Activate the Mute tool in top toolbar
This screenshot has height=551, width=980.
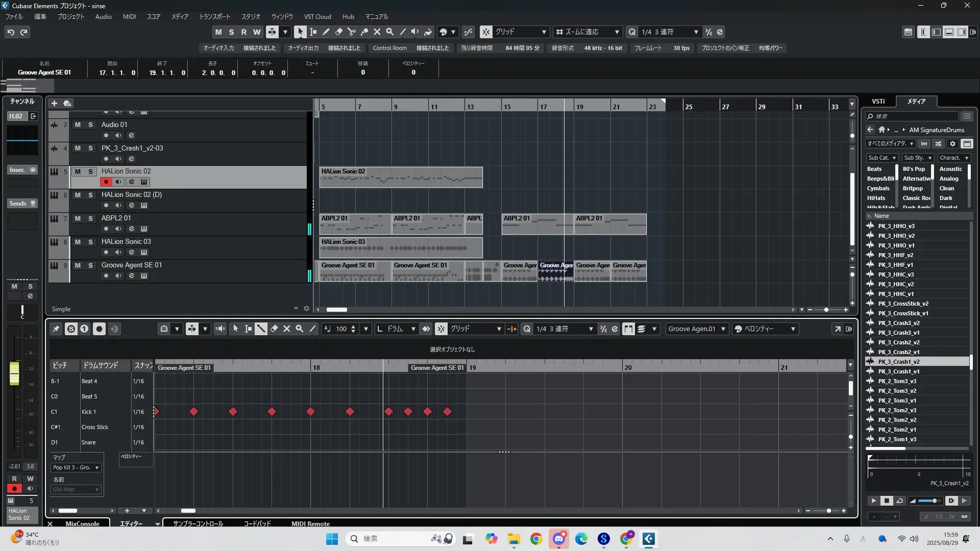pos(377,32)
